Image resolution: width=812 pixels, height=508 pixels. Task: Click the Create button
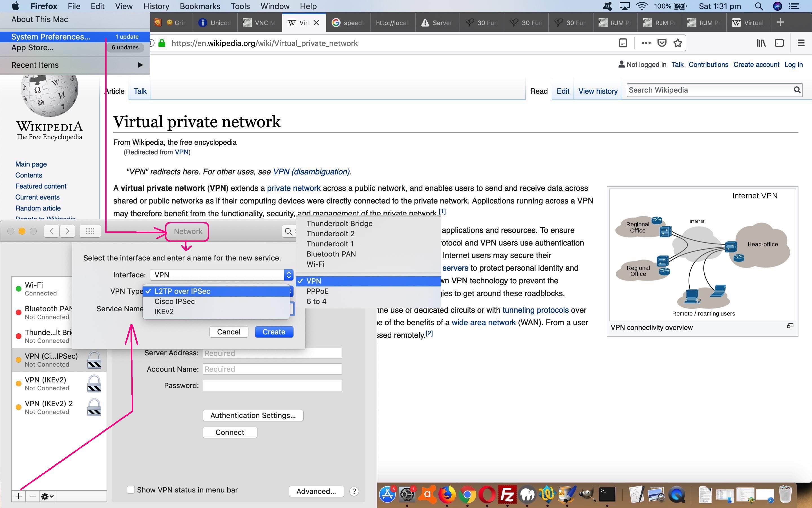(274, 332)
